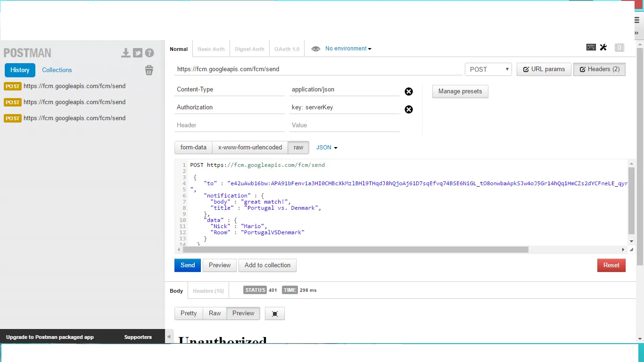Toggle the Headers (2) button
The image size is (644, 362).
[x=599, y=69]
